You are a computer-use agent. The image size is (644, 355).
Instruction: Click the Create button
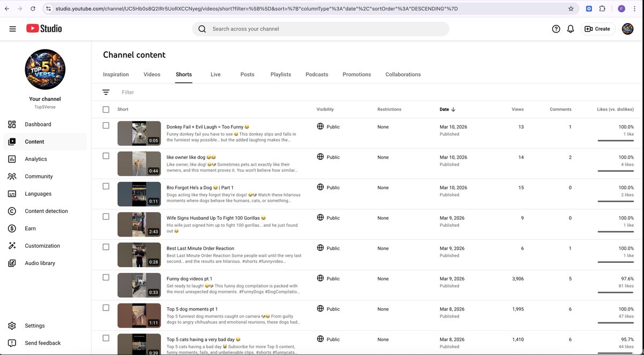[597, 29]
